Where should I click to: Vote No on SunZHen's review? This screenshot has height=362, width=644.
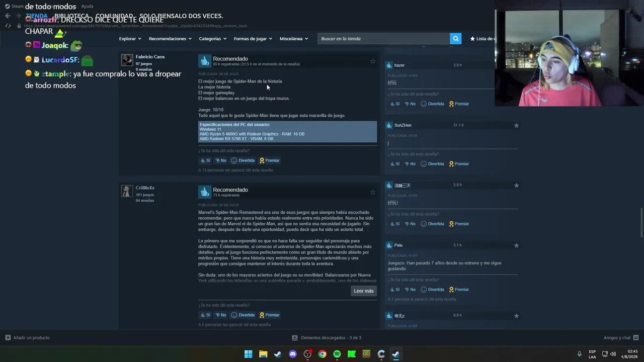click(x=410, y=164)
